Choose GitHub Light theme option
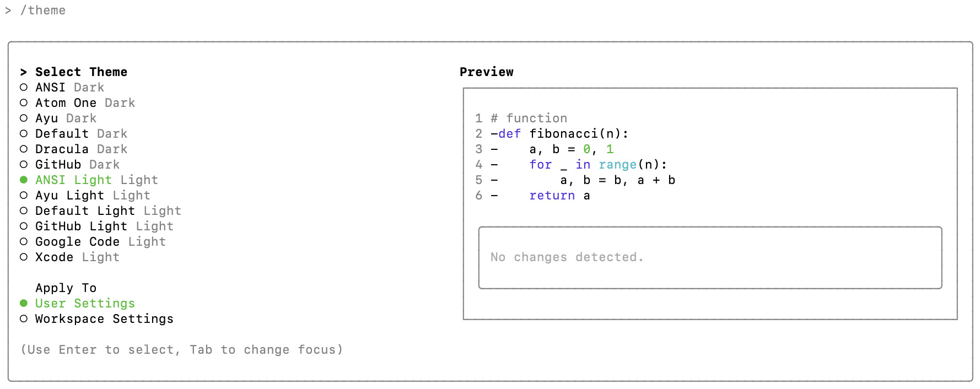The image size is (980, 389). 104,226
